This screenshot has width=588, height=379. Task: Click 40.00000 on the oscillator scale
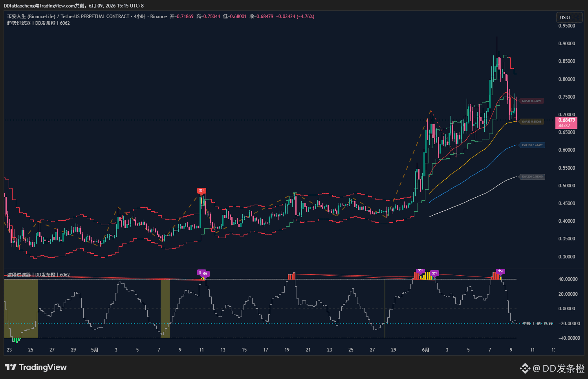(568, 279)
